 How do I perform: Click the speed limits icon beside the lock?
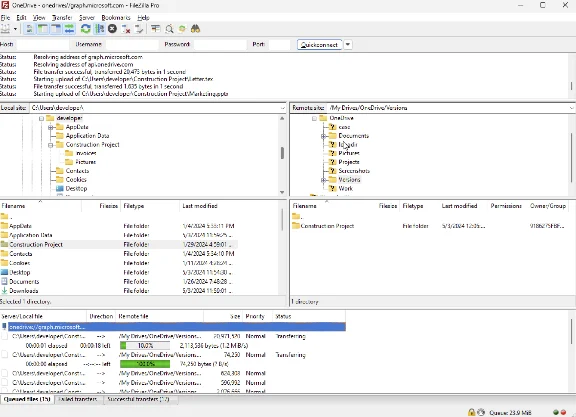[x=481, y=412]
